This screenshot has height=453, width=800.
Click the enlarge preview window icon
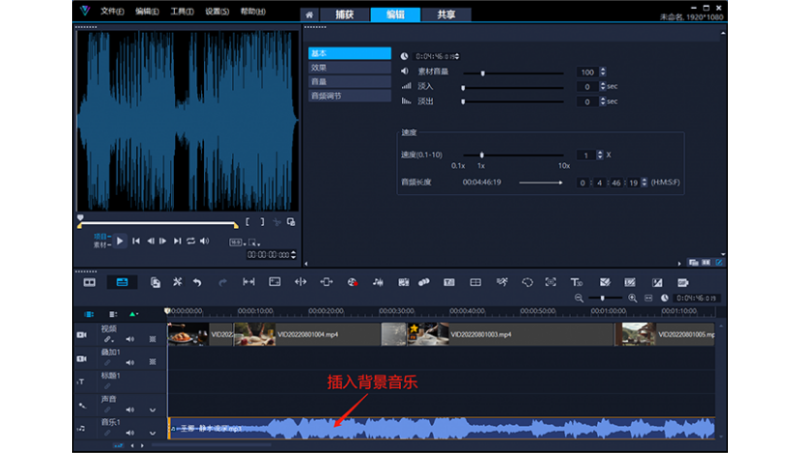(x=291, y=222)
